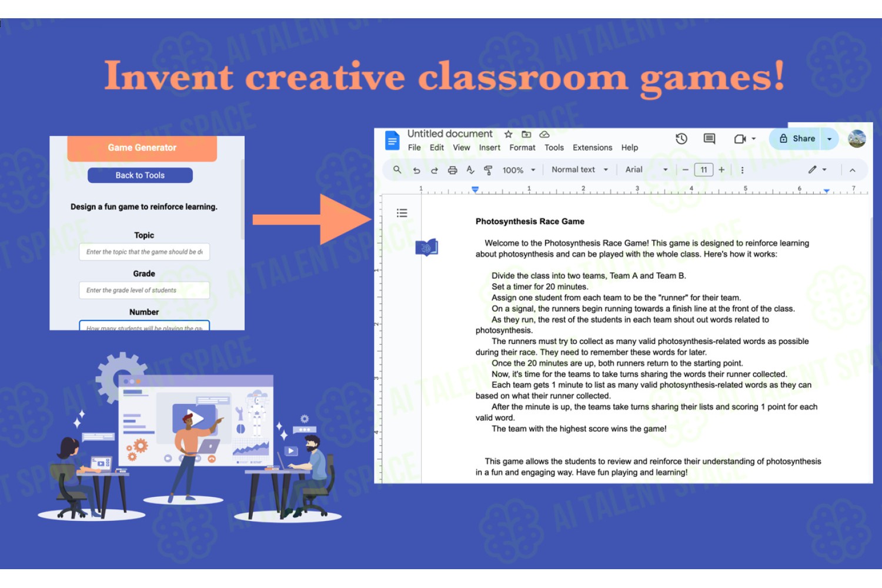Show comments panel icon
The image size is (882, 588).
coord(710,139)
